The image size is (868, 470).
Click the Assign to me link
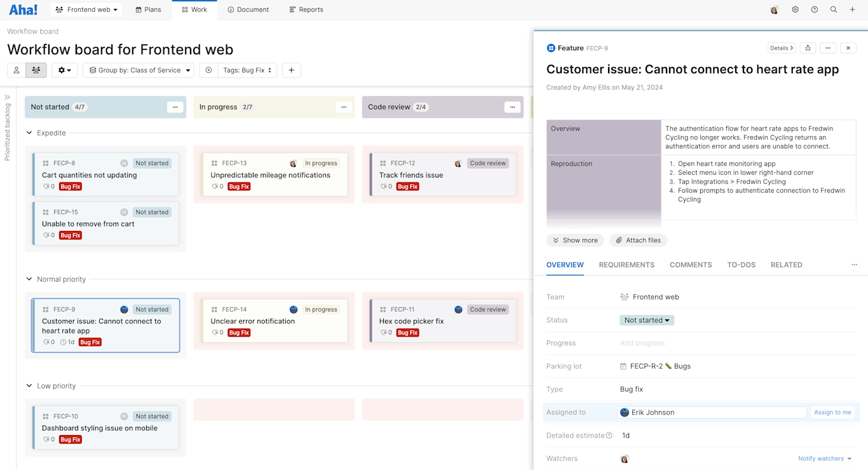click(833, 412)
